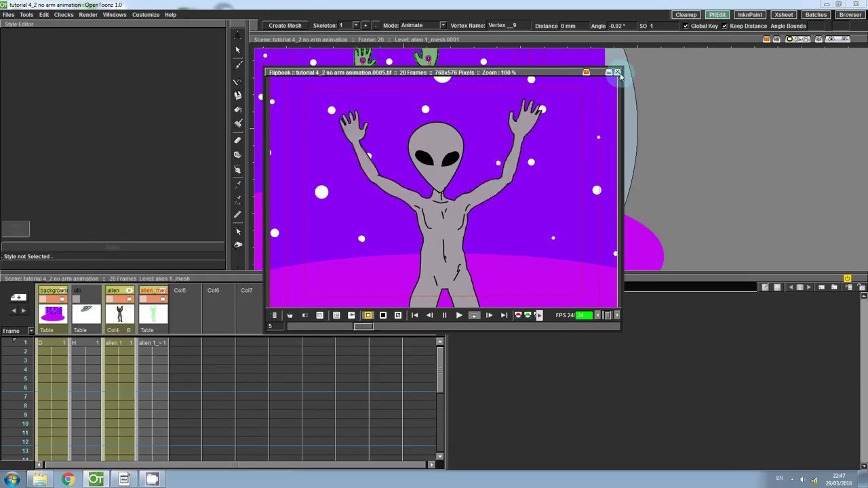
Task: Enable black background in Flipbook
Action: (383, 315)
